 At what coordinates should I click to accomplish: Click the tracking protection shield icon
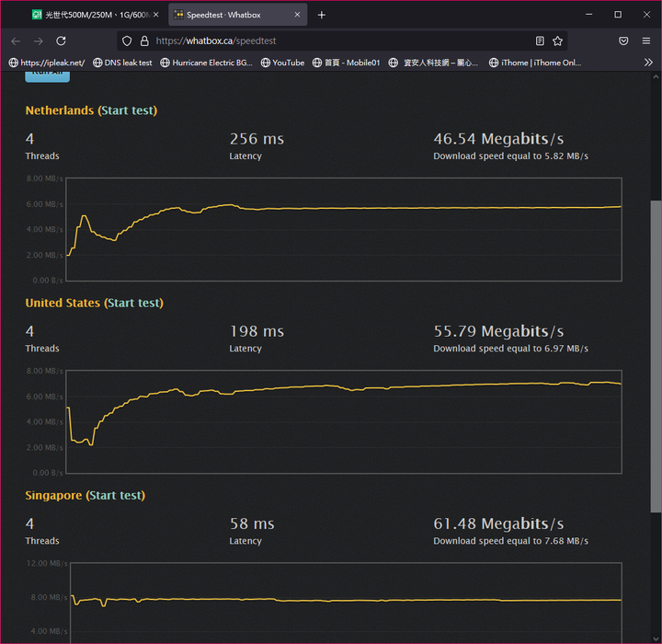(127, 41)
